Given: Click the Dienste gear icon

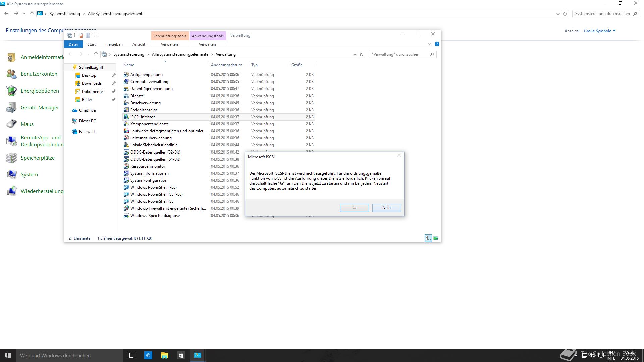Looking at the screenshot, I should point(126,96).
